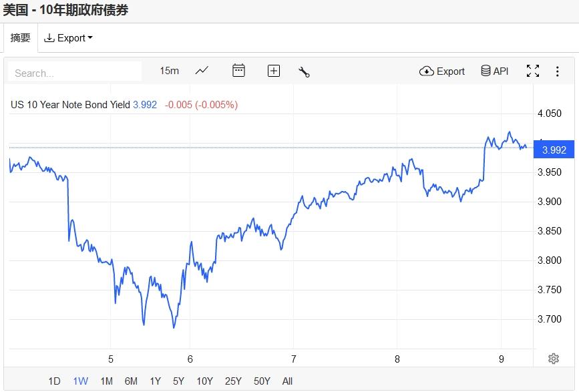Click the Search input field
The width and height of the screenshot is (579, 392).
pos(75,72)
